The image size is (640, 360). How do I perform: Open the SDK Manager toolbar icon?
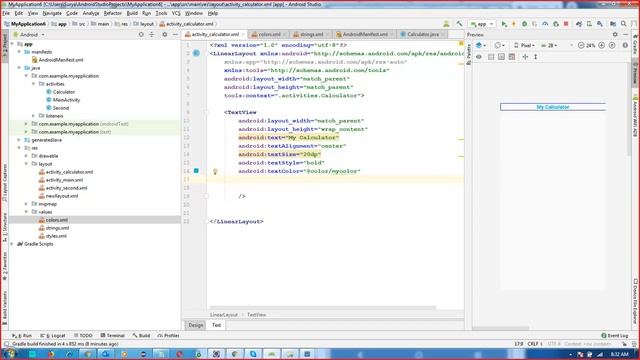click(x=600, y=24)
